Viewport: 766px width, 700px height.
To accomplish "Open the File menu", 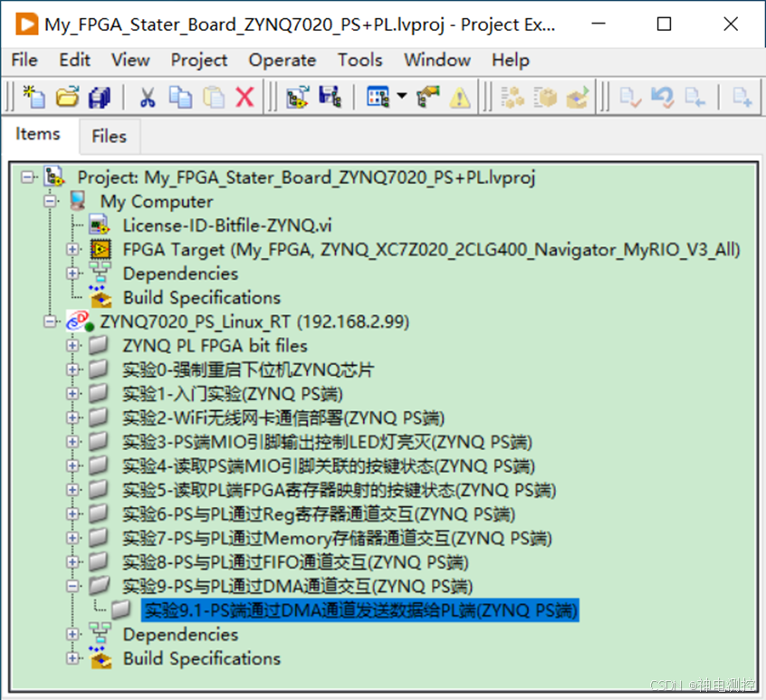I will [x=24, y=60].
